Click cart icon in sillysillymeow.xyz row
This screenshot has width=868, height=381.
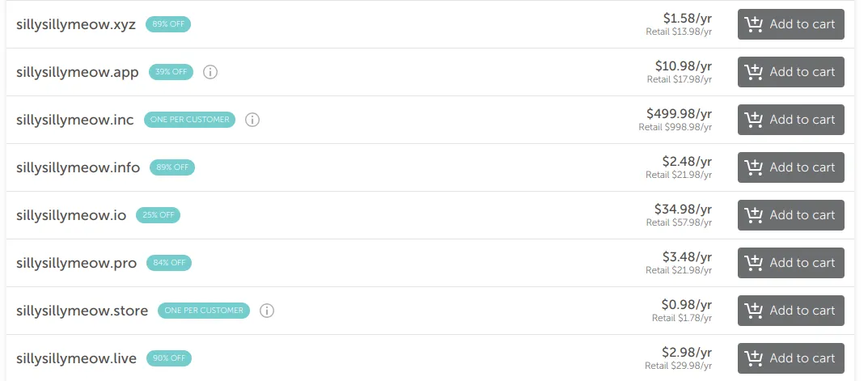753,24
